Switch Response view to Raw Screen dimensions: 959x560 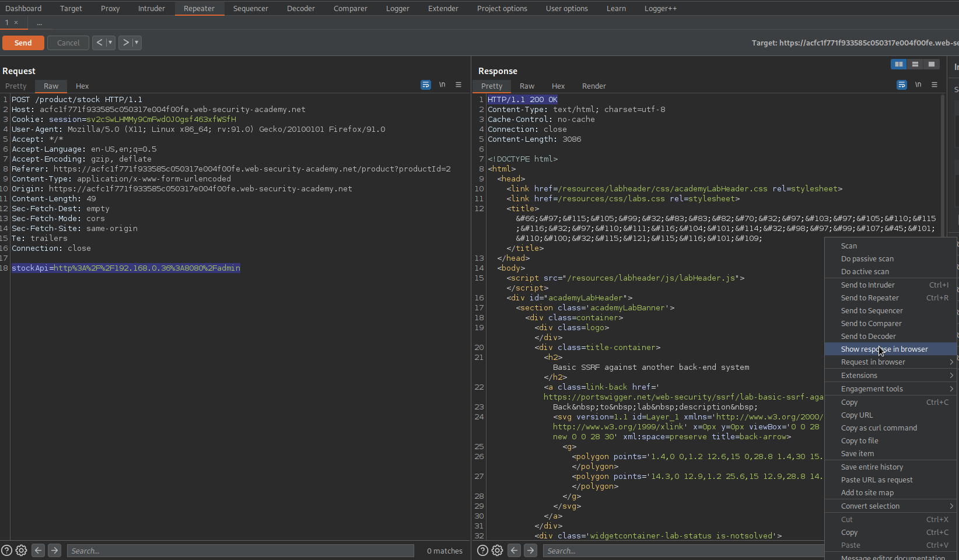[x=527, y=86]
